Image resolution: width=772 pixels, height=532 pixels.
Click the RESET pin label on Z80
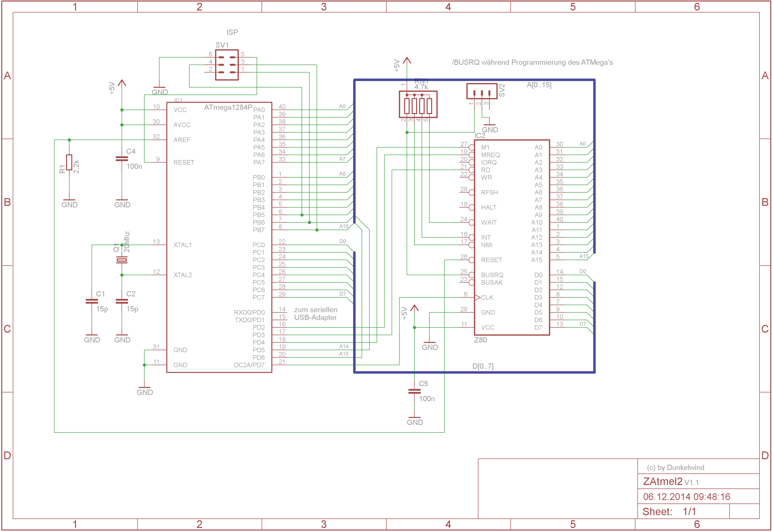coord(491,260)
